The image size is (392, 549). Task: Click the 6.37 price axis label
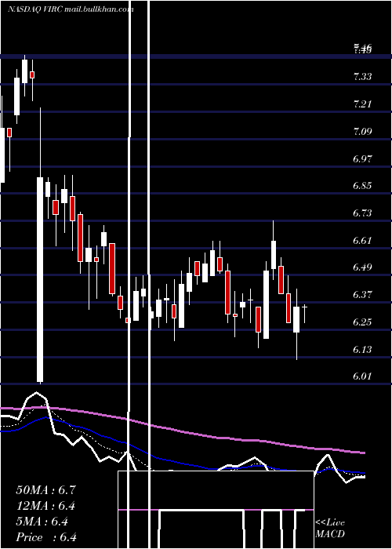tap(362, 295)
